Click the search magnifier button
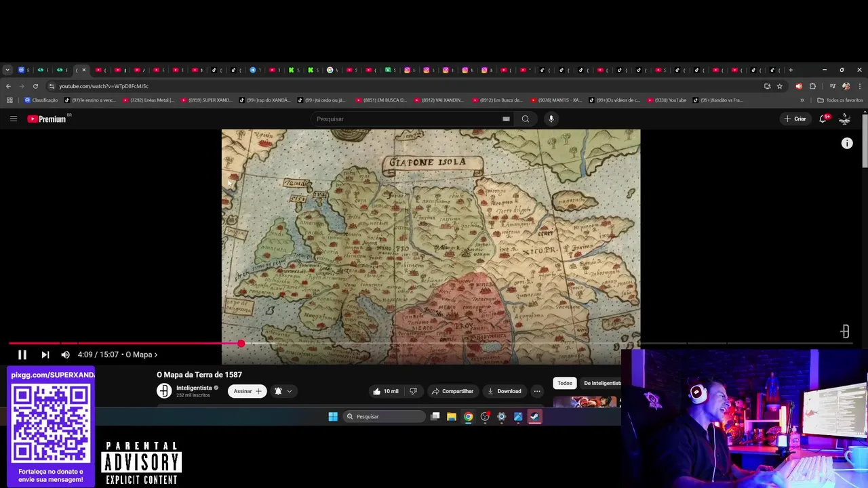The height and width of the screenshot is (488, 868). point(525,119)
